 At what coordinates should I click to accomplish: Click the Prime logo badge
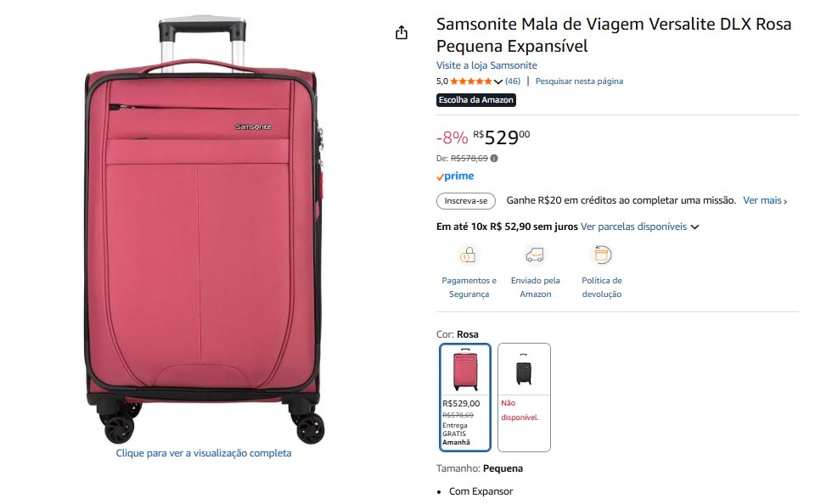pos(455,176)
